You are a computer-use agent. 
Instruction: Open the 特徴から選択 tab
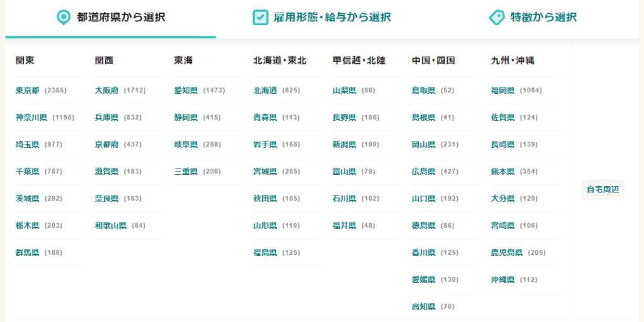tap(533, 17)
